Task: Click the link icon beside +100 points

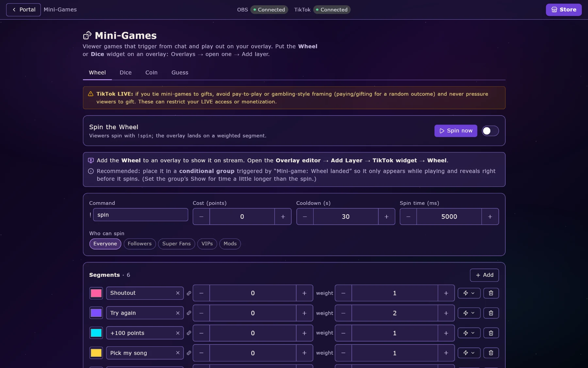Action: pyautogui.click(x=189, y=333)
